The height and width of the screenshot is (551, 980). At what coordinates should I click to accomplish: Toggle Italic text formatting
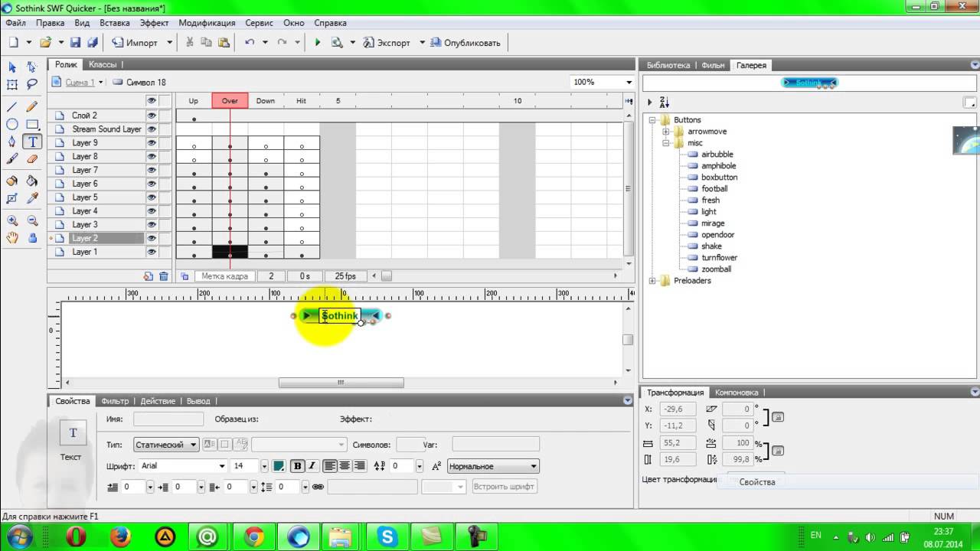[311, 466]
